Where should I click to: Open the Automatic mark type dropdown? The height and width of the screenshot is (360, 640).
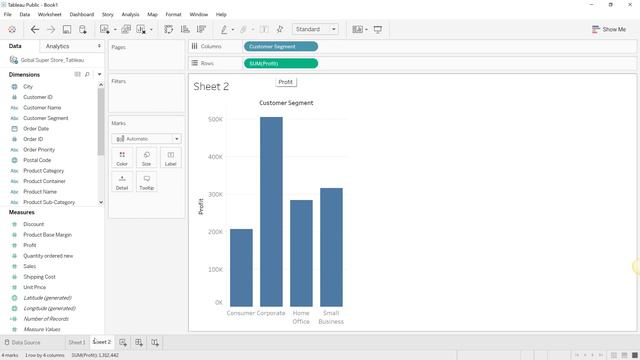pos(147,139)
